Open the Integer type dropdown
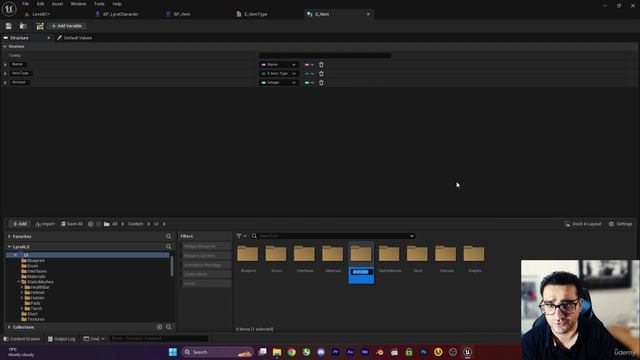The height and width of the screenshot is (360, 640). (x=279, y=82)
